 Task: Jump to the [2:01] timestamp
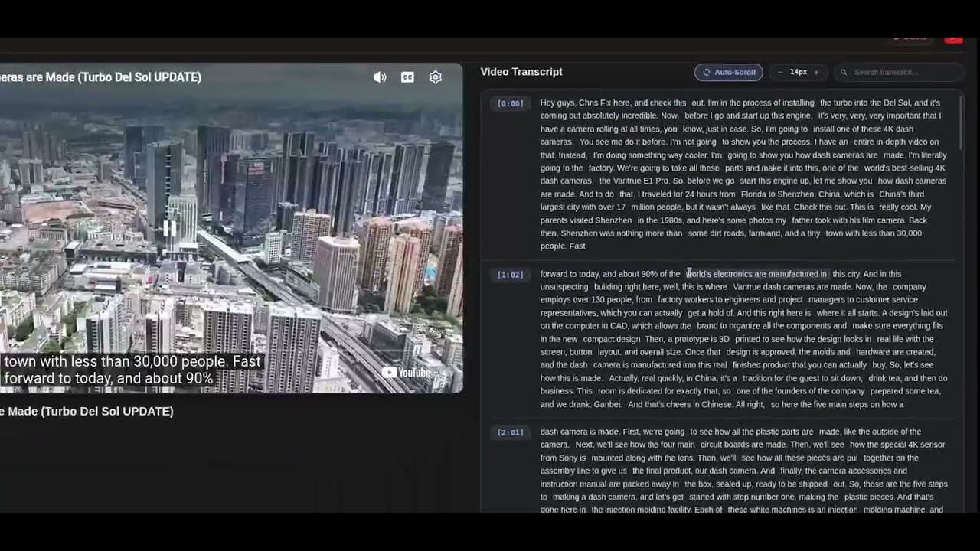pyautogui.click(x=511, y=432)
